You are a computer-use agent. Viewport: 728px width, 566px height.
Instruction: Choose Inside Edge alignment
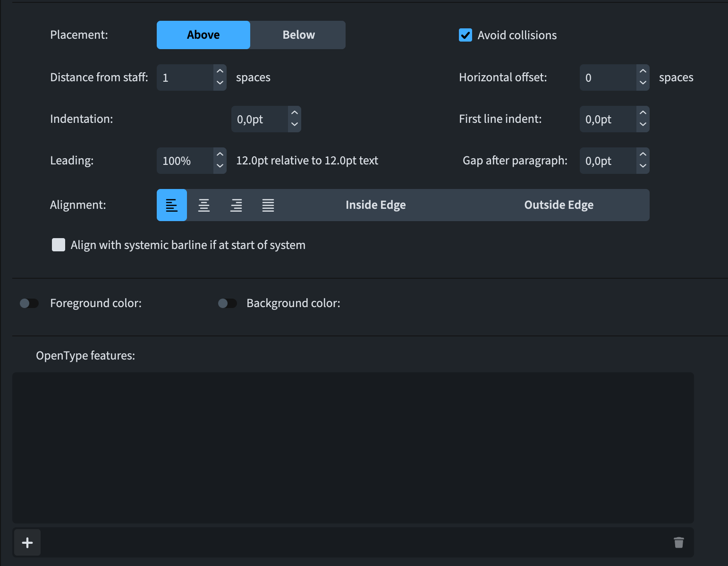pyautogui.click(x=375, y=205)
